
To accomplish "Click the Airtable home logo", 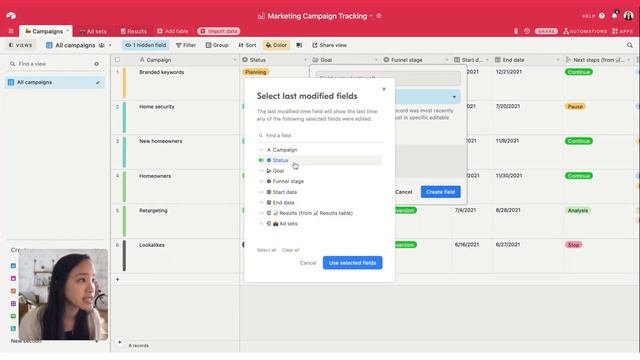I will 11,16.
